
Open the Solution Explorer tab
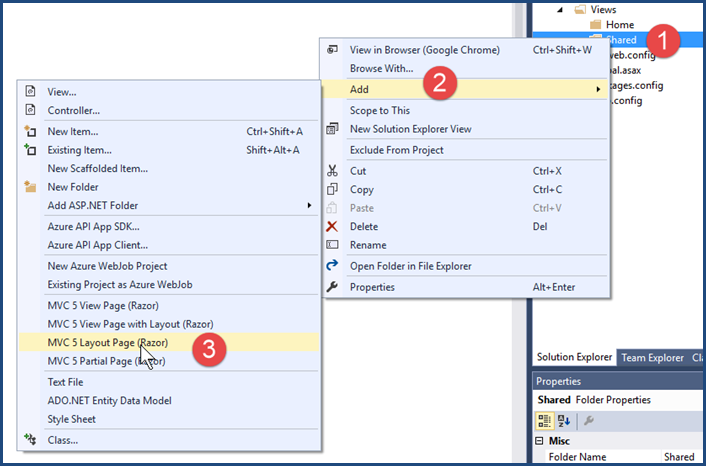[574, 358]
